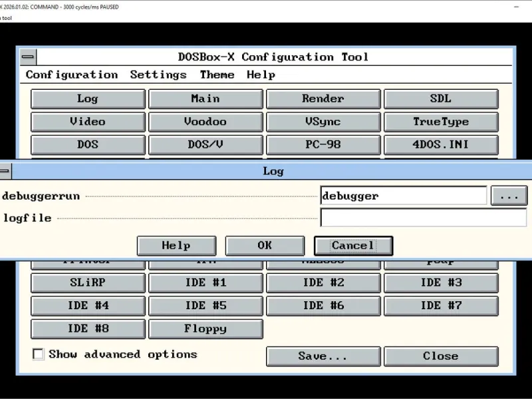This screenshot has height=399, width=532.
Task: Click the Log dialog title bar
Action: pos(271,171)
